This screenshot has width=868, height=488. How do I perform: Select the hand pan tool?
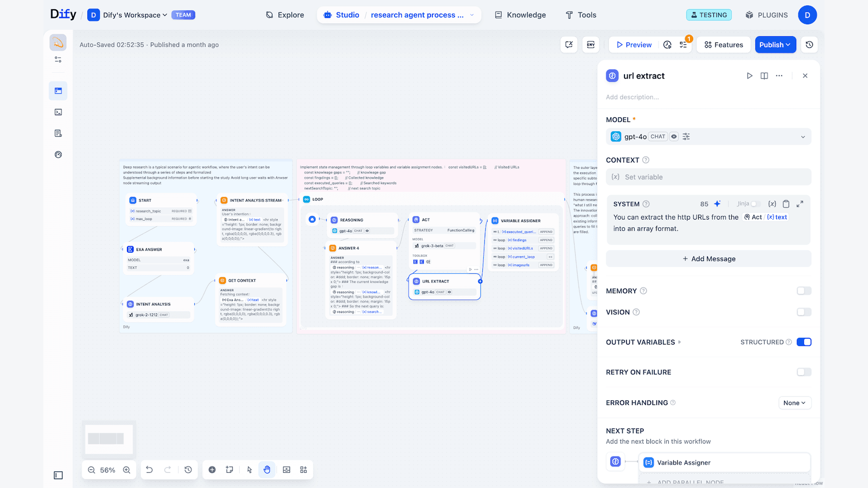267,470
